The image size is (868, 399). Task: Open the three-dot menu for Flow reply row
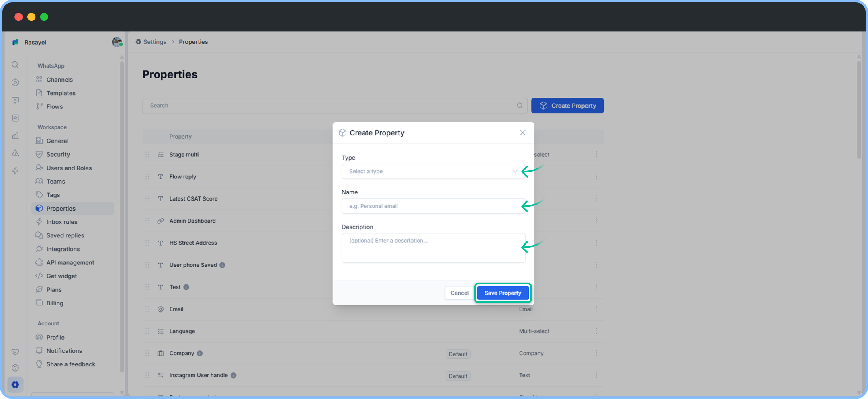(x=596, y=176)
